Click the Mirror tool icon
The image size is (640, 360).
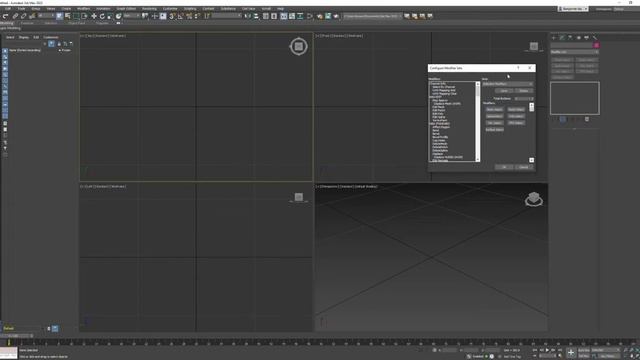tap(248, 16)
